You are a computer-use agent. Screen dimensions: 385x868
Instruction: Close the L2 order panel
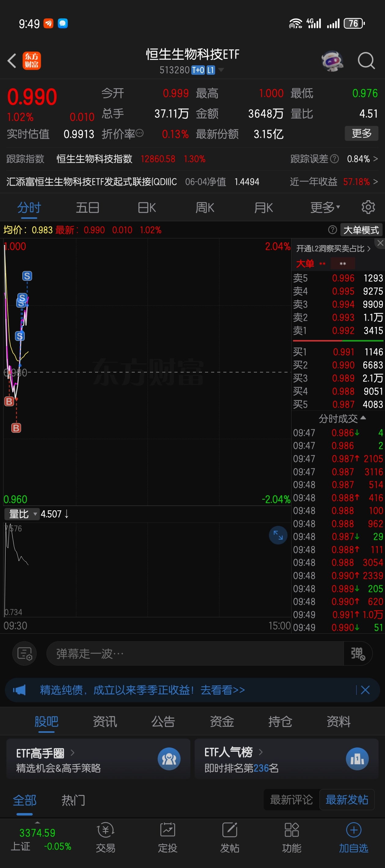[x=380, y=243]
